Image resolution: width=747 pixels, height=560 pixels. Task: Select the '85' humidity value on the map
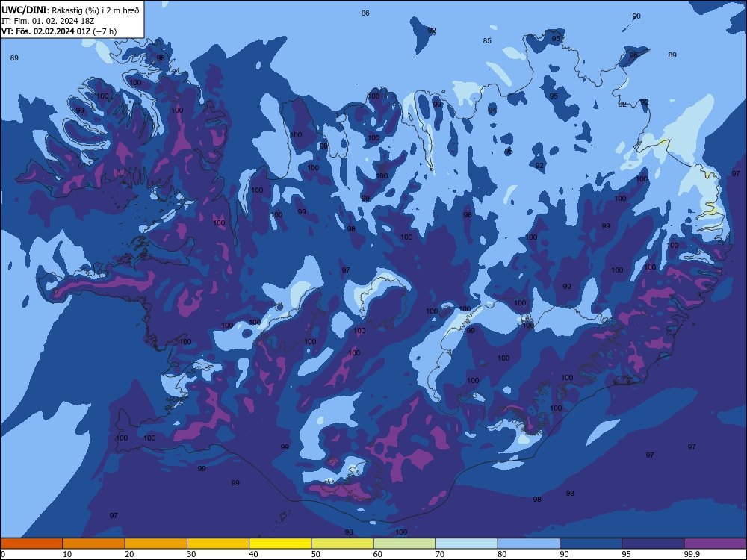(487, 41)
